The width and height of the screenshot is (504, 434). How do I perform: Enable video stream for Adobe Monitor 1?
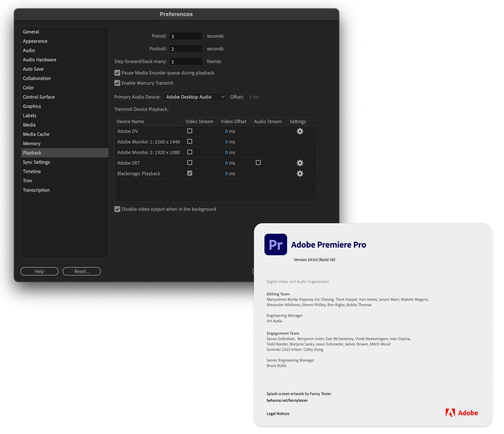pyautogui.click(x=190, y=141)
